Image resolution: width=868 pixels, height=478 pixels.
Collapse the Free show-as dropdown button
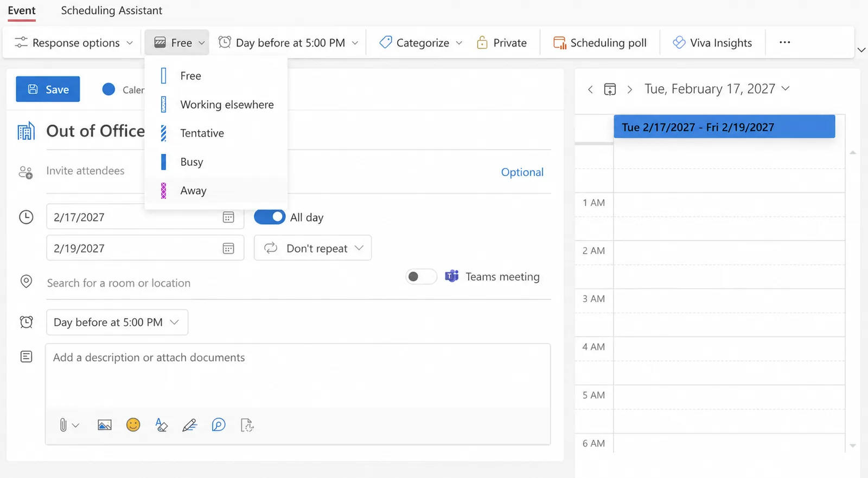(x=177, y=43)
